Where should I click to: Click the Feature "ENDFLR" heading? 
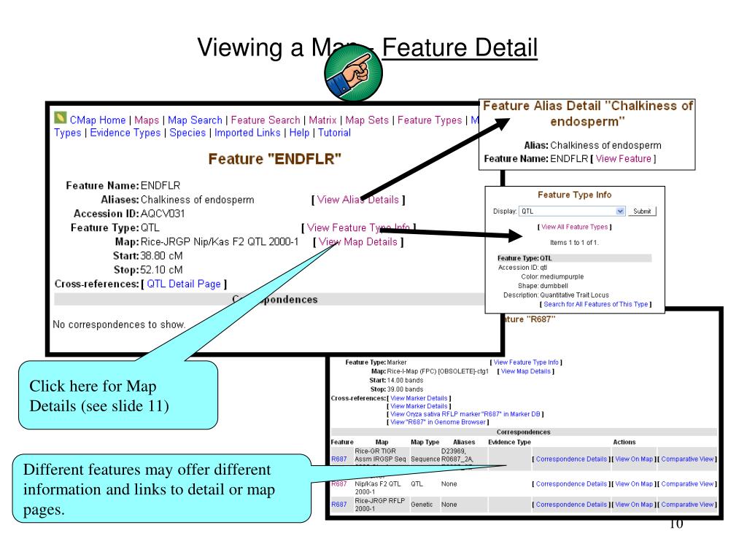pos(275,159)
